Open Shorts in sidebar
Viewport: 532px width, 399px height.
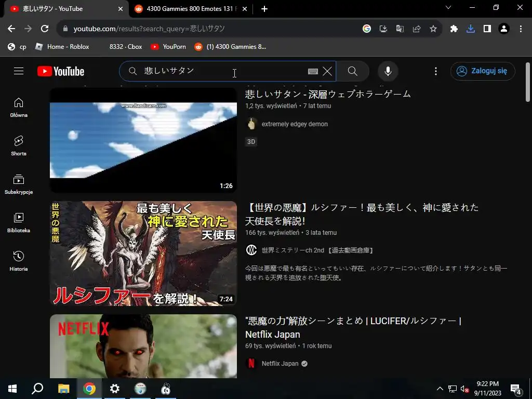[x=19, y=146]
